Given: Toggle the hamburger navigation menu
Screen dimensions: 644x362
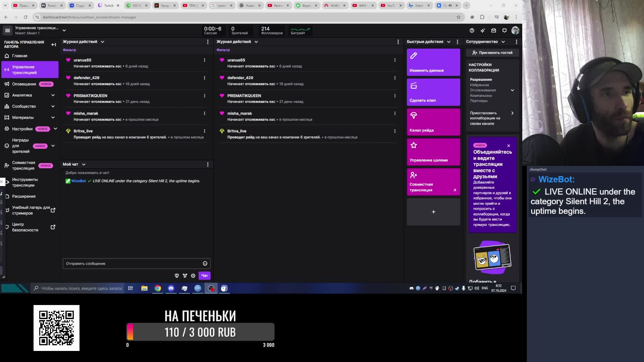Looking at the screenshot, I should [7, 31].
